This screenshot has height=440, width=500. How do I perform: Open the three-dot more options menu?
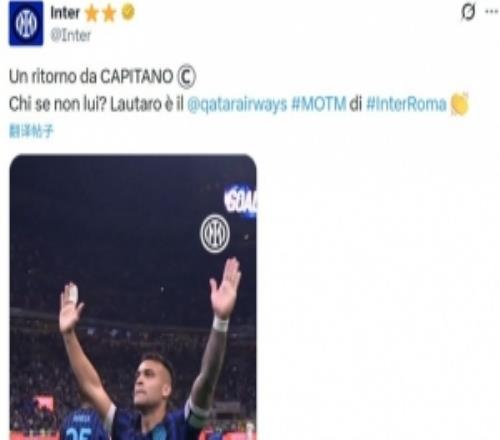[x=491, y=11]
